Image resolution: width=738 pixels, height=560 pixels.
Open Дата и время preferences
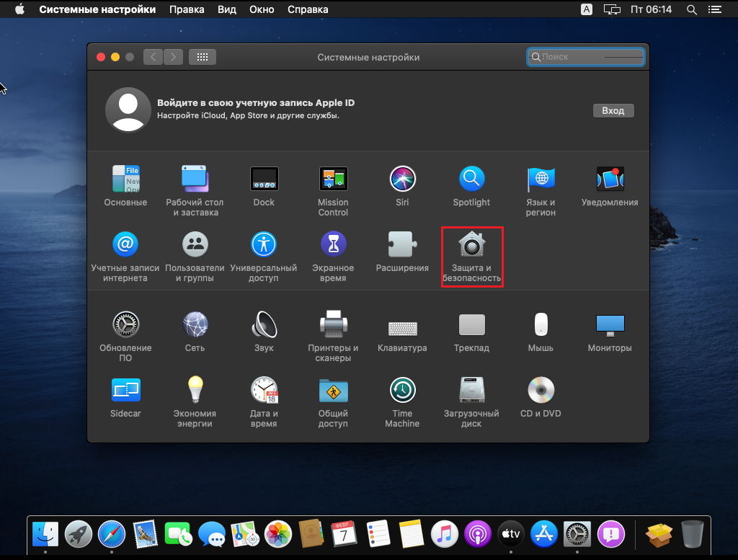(264, 390)
